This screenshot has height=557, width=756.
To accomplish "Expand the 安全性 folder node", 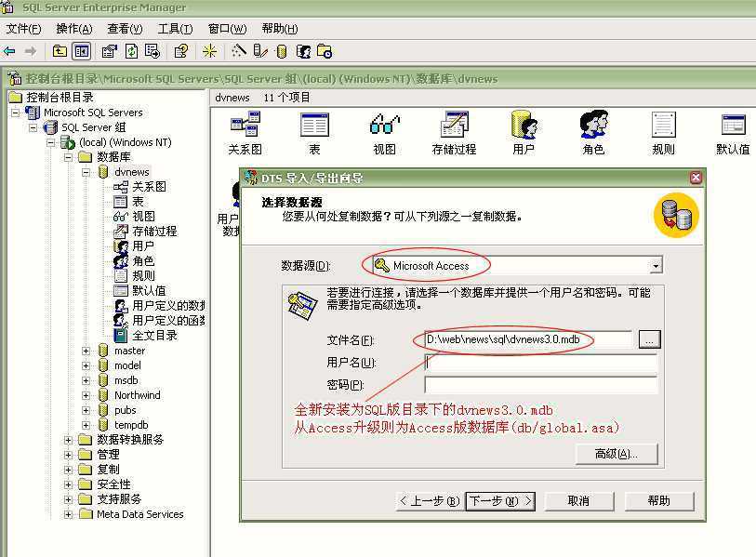I will [68, 484].
